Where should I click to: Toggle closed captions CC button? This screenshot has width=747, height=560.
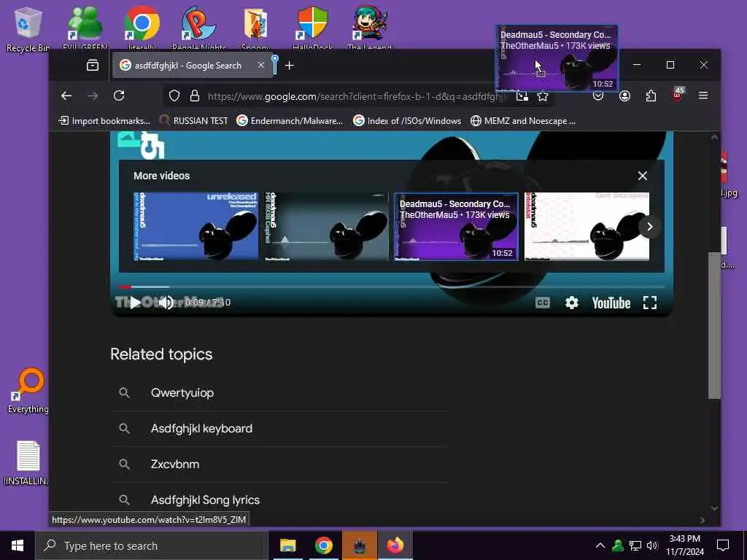tap(542, 303)
